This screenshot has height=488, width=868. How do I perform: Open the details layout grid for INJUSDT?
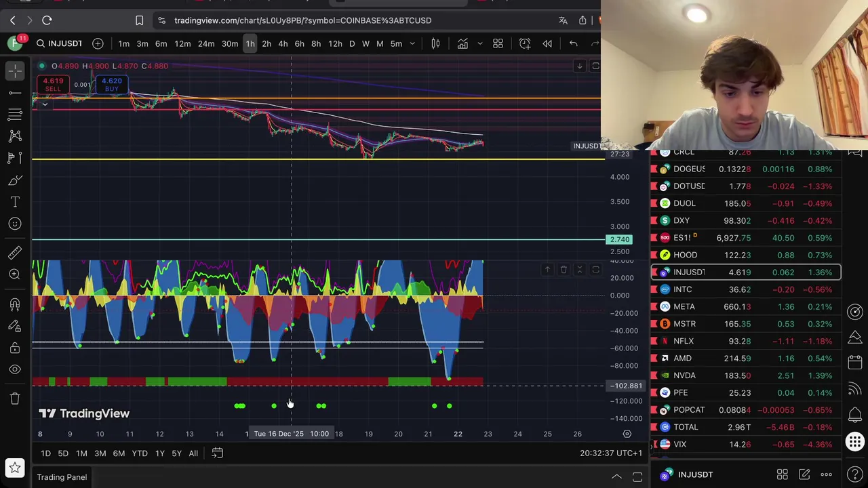pos(782,474)
